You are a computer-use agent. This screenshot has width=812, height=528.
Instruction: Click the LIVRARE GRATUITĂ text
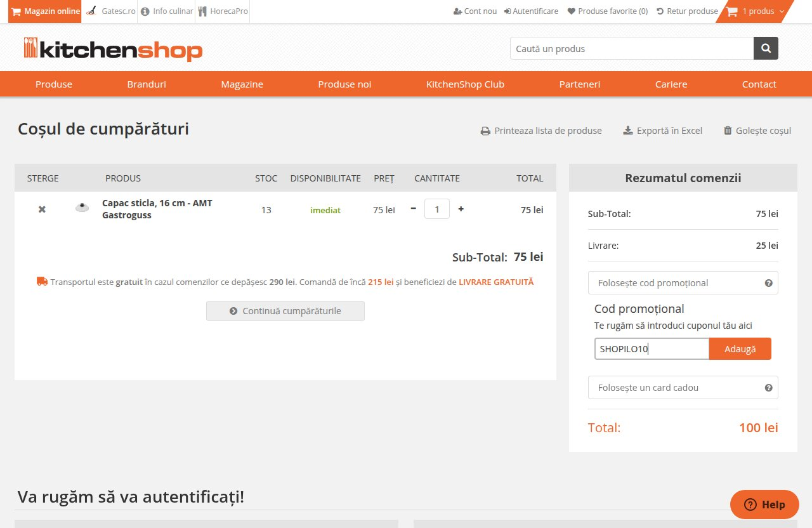[x=496, y=282]
